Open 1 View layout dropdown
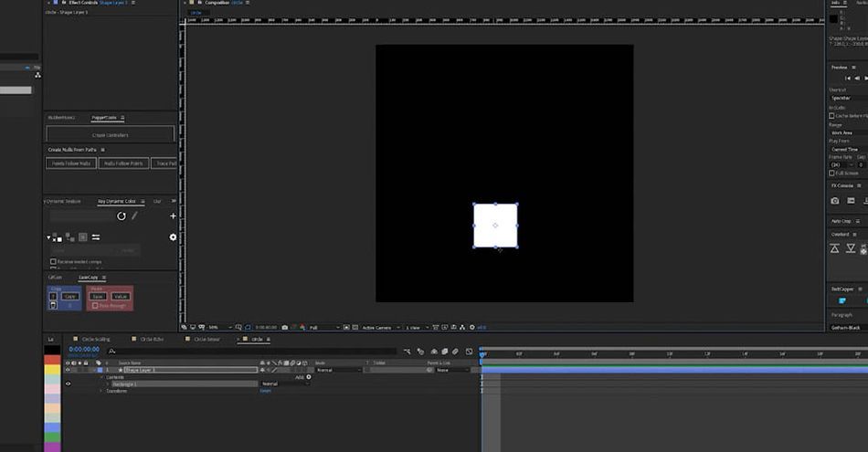Viewport: 868px width, 452px height. pos(418,328)
